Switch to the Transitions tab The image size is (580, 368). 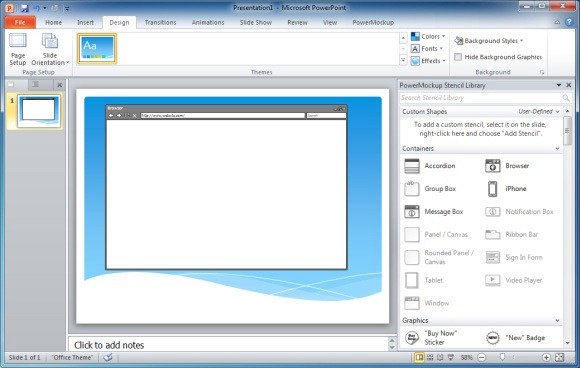[x=161, y=22]
